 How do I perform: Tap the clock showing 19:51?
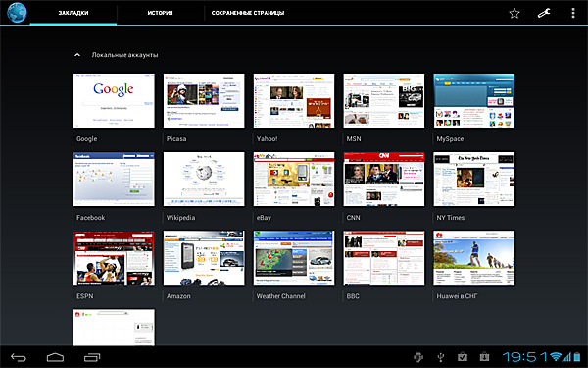(x=525, y=357)
